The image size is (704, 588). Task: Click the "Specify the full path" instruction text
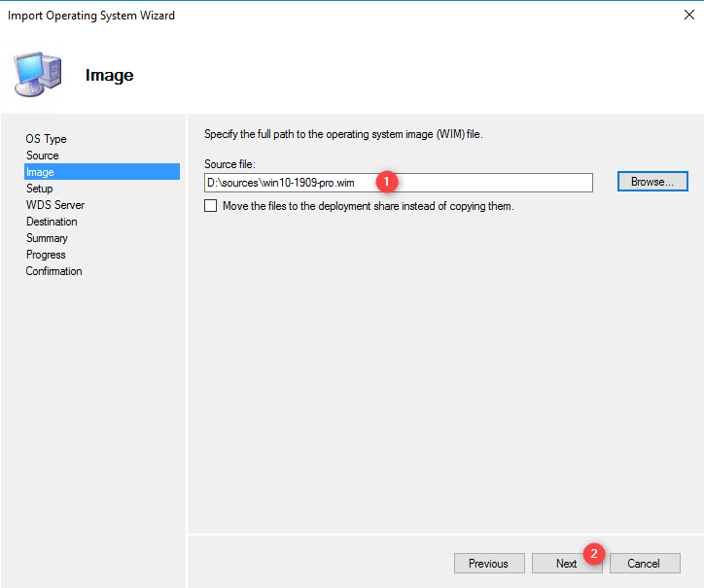click(343, 134)
